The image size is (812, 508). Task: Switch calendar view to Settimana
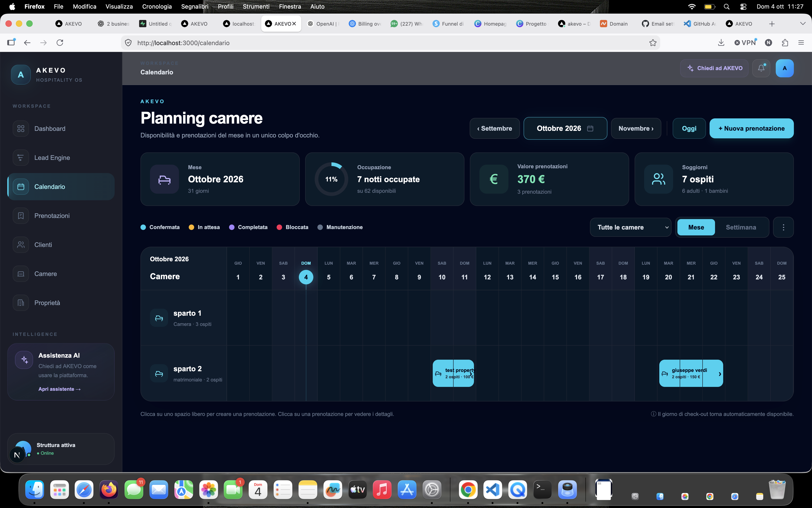741,227
